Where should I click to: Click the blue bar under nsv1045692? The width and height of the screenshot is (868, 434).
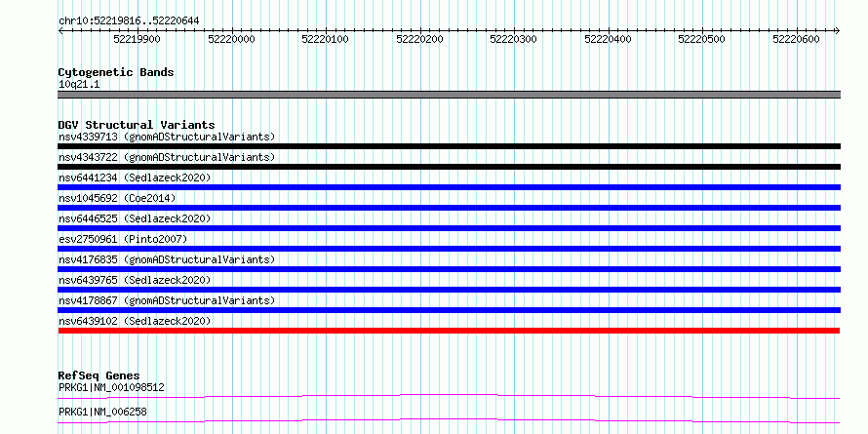click(449, 208)
